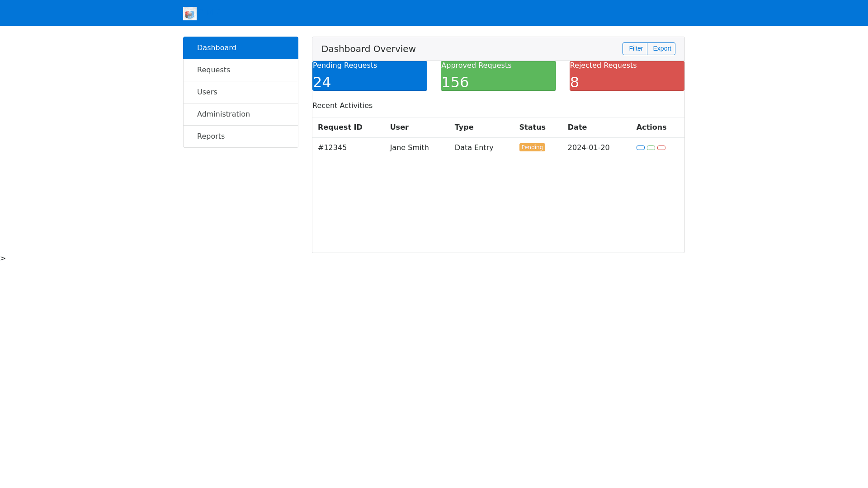Click the blue outlined action button for #12345

point(640,148)
